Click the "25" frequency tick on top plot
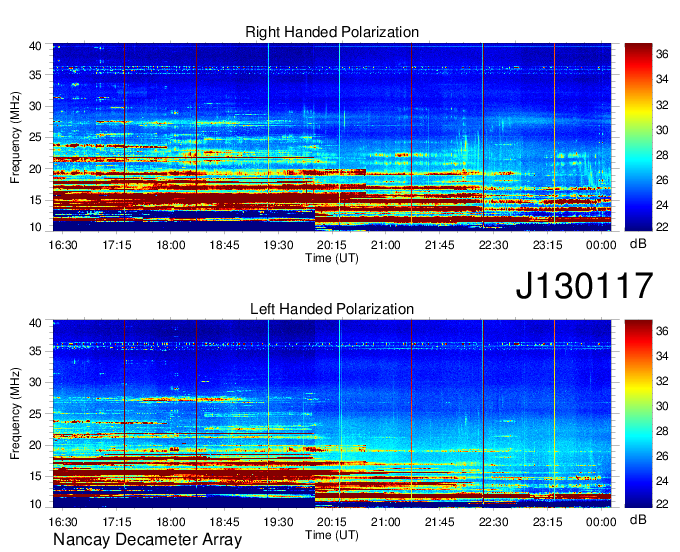The width and height of the screenshot is (680, 552). pyautogui.click(x=35, y=137)
